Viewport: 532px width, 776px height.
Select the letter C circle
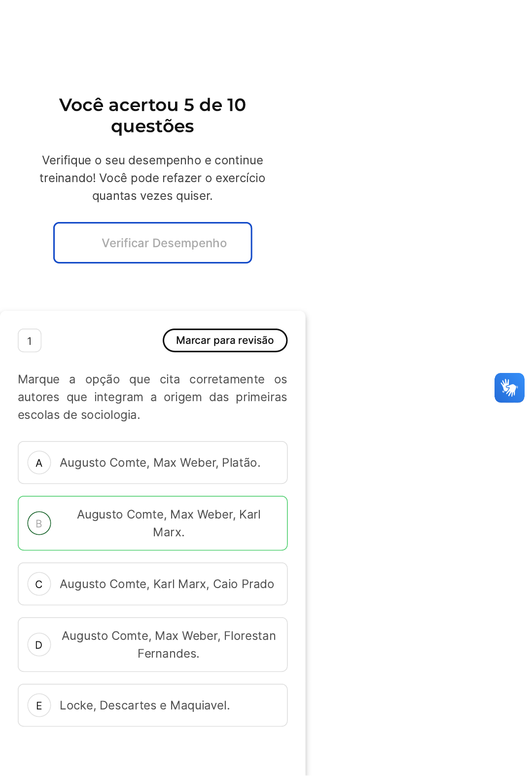[x=39, y=584]
